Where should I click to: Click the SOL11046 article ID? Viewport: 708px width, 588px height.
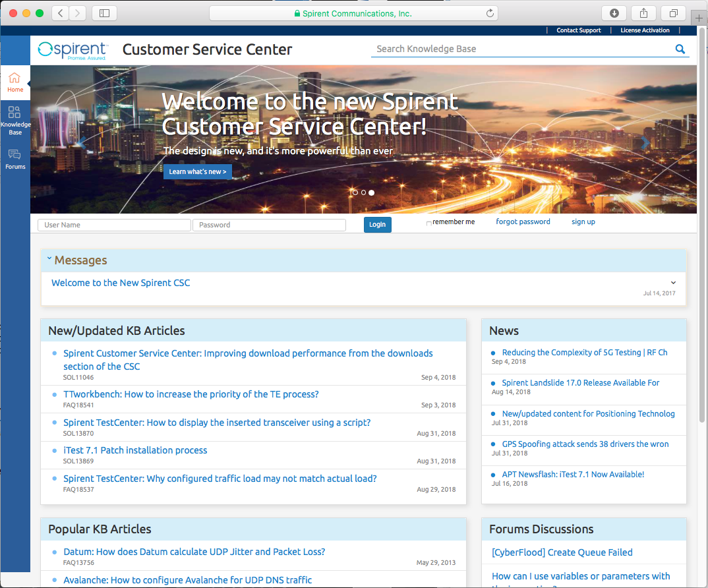point(78,378)
